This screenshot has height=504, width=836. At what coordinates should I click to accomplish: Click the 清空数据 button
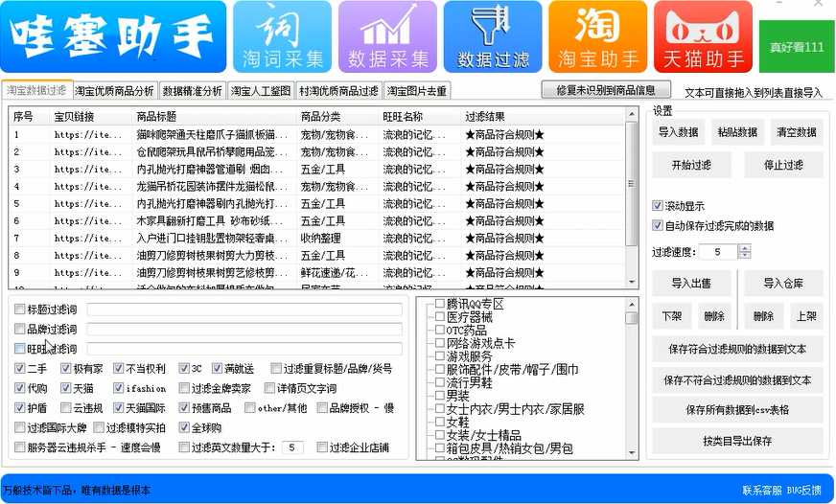pyautogui.click(x=797, y=132)
